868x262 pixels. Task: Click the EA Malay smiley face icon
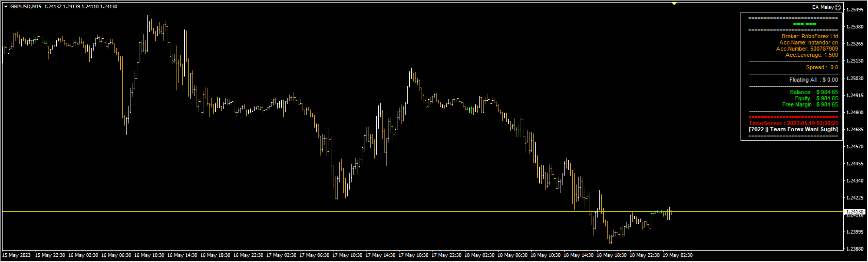(838, 7)
